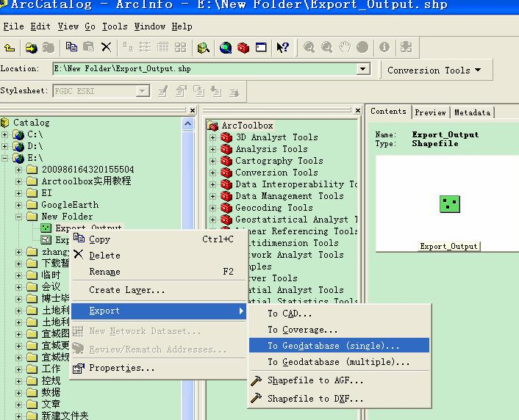Click the Delete X icon in the toolbar
The image size is (519, 420).
tap(106, 48)
